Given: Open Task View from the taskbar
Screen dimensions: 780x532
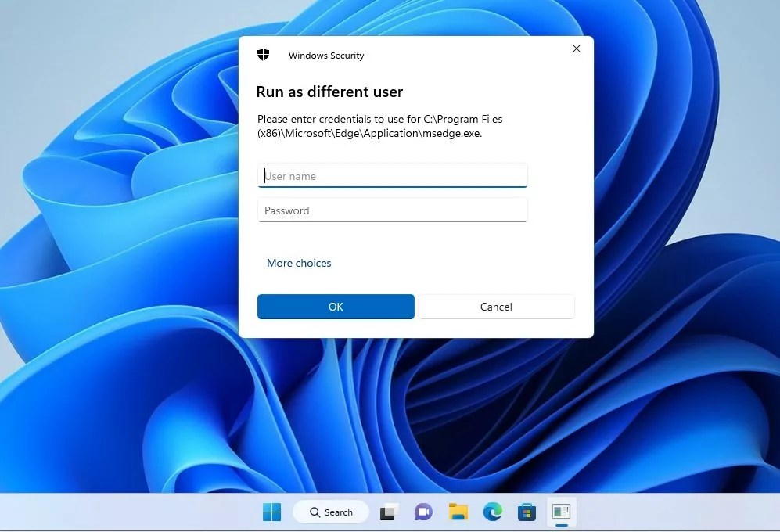Looking at the screenshot, I should [388, 512].
